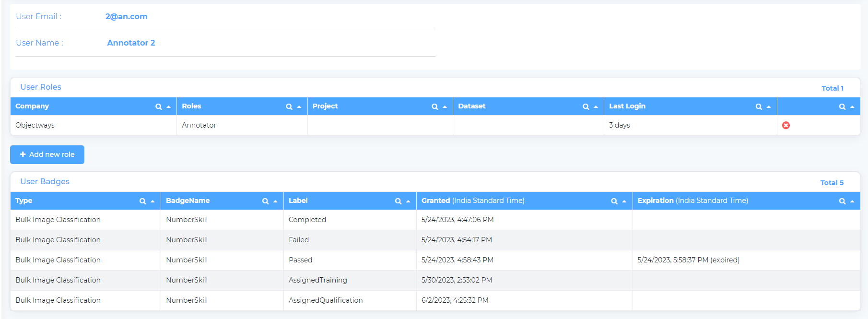Select the expired 5/24/2023, 5:58:37 PM cell
The height and width of the screenshot is (319, 868).
tap(747, 260)
